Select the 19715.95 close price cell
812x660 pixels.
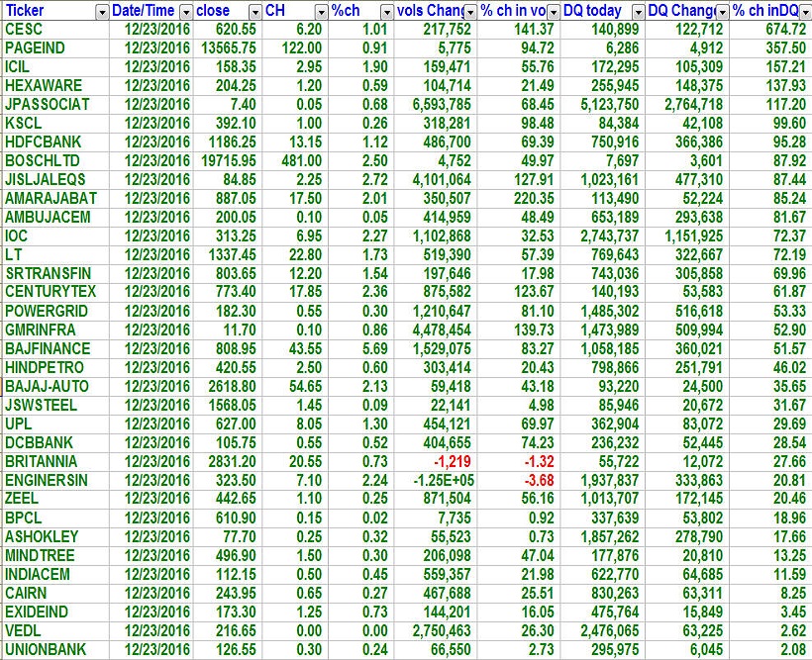[228, 161]
